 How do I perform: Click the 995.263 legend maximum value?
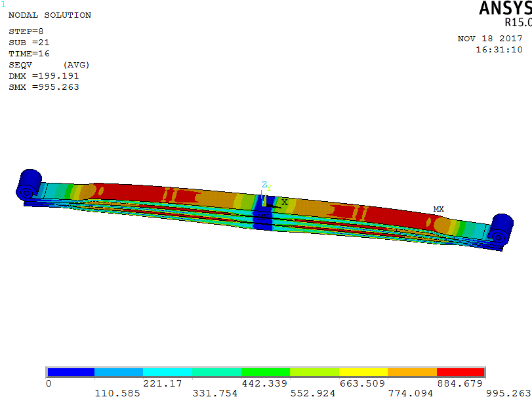tap(509, 393)
